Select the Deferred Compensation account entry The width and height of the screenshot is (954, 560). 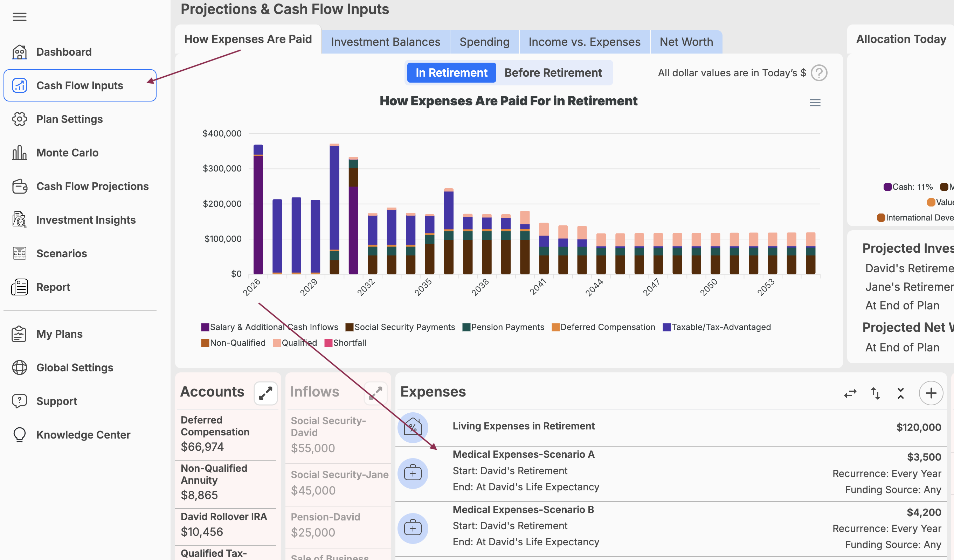(215, 433)
